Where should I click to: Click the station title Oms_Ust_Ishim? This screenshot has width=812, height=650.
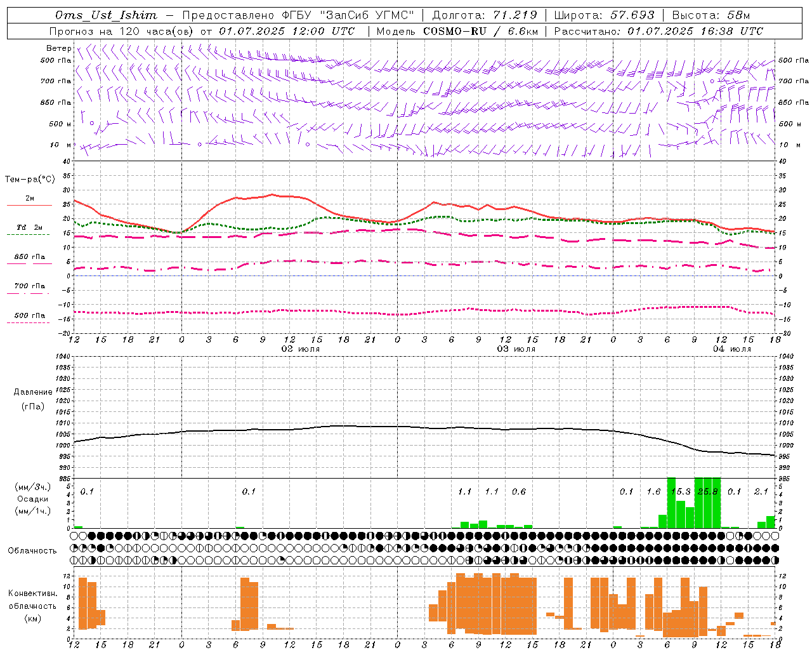coord(106,15)
